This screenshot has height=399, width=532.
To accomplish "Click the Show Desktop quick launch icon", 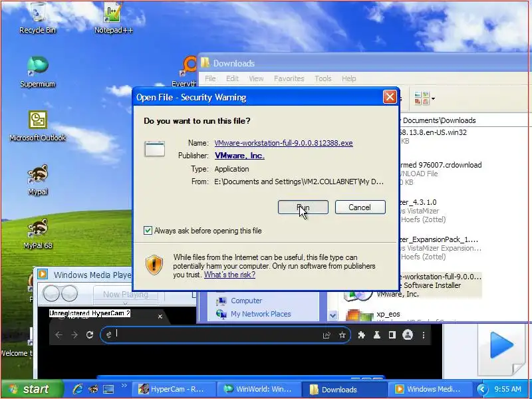I will 108,389.
